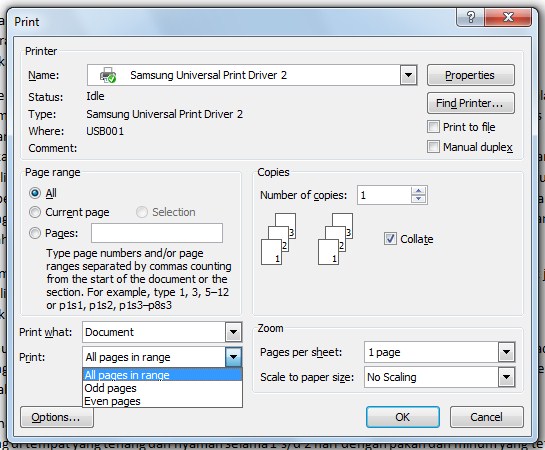Confirm printing with OK
The height and width of the screenshot is (450, 545).
coord(402,417)
